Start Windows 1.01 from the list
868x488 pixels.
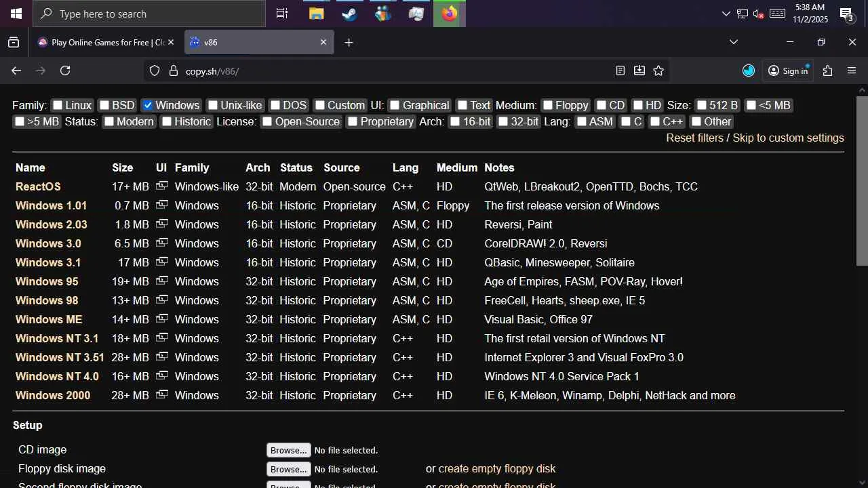click(x=51, y=205)
